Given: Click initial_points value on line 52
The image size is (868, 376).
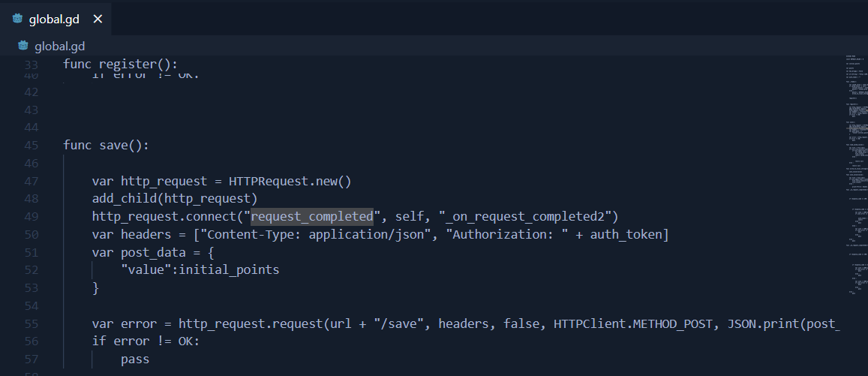Looking at the screenshot, I should (x=229, y=269).
